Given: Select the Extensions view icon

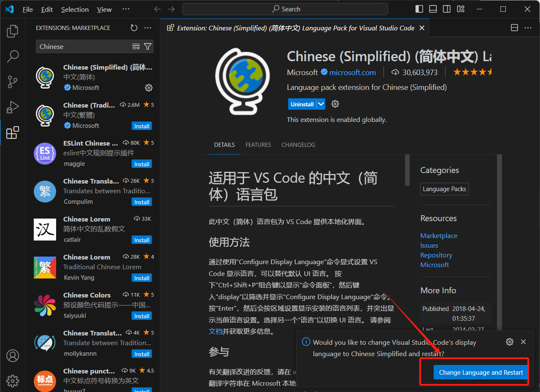Looking at the screenshot, I should [13, 132].
